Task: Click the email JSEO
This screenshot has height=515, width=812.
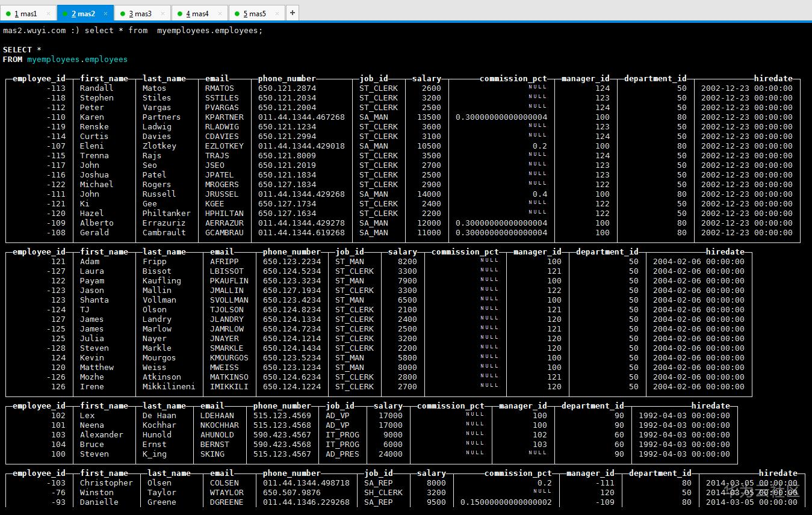Action: click(x=215, y=165)
